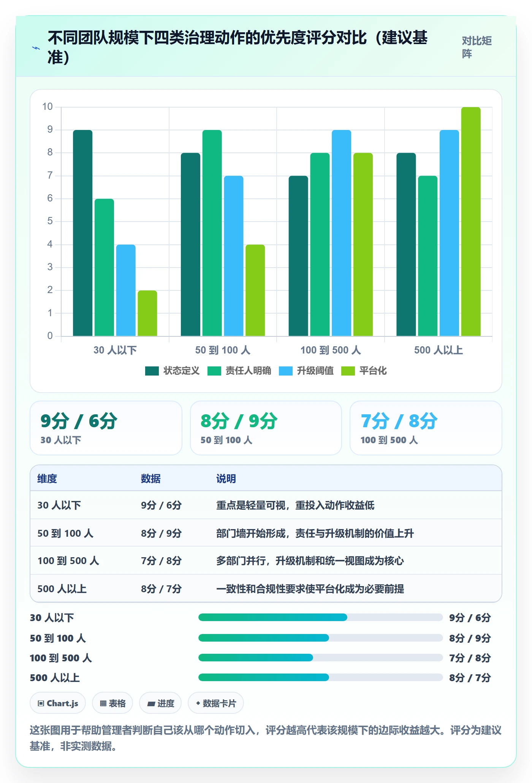Toggle the 状态定义 legend swatch
The width and height of the screenshot is (532, 783).
click(152, 371)
